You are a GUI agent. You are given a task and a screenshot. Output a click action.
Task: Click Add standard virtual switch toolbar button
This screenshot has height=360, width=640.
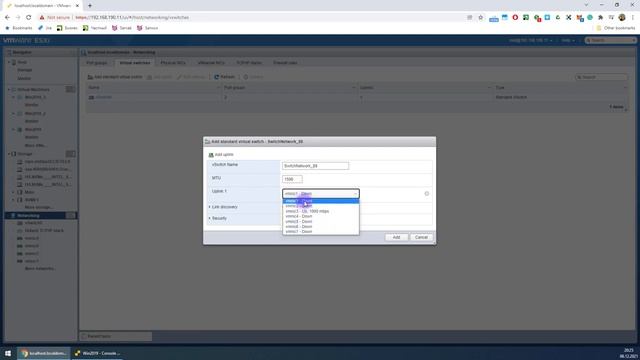pyautogui.click(x=115, y=77)
